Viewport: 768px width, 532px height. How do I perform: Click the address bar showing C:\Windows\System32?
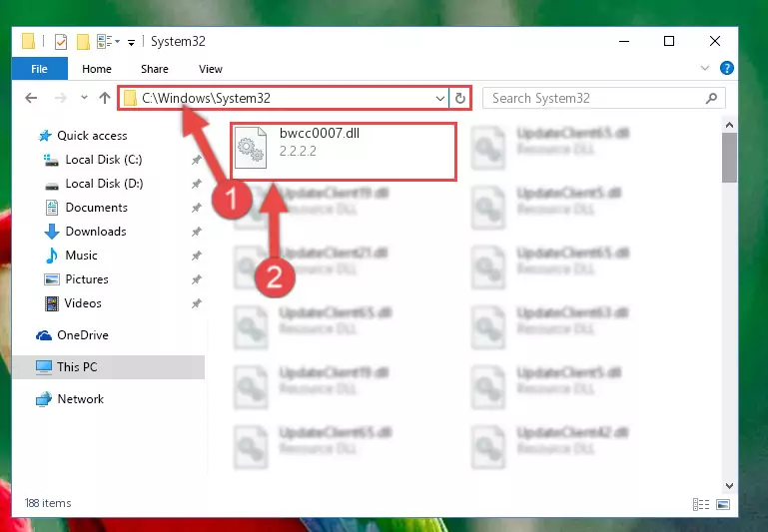click(283, 98)
